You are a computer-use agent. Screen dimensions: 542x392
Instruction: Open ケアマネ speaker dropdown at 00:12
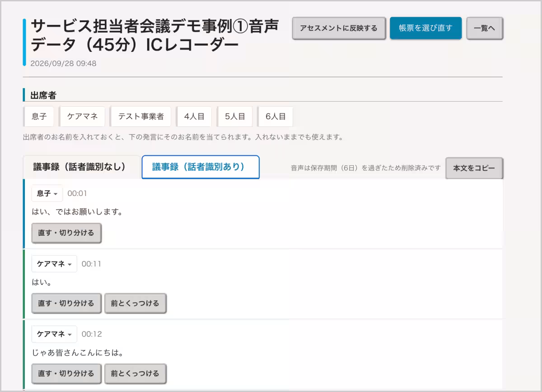click(x=54, y=334)
